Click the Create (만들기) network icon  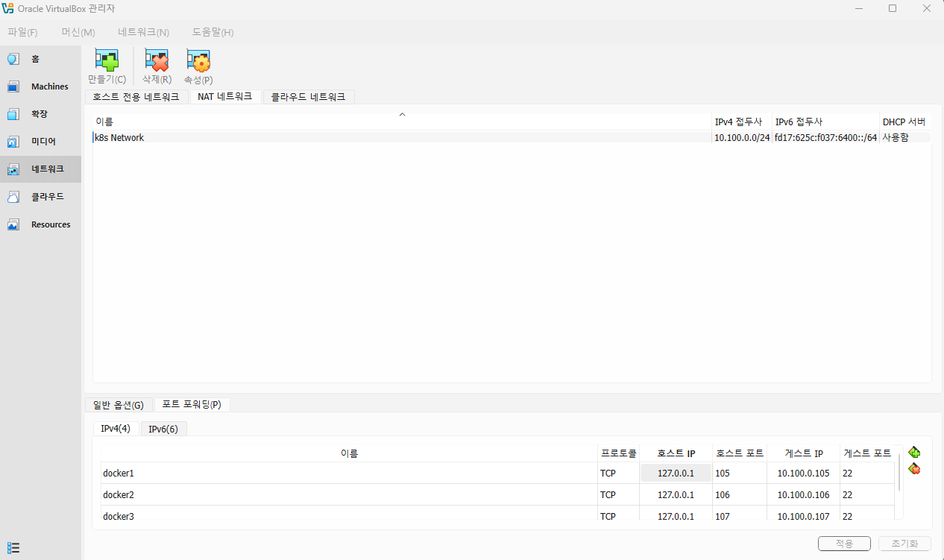coord(107,60)
